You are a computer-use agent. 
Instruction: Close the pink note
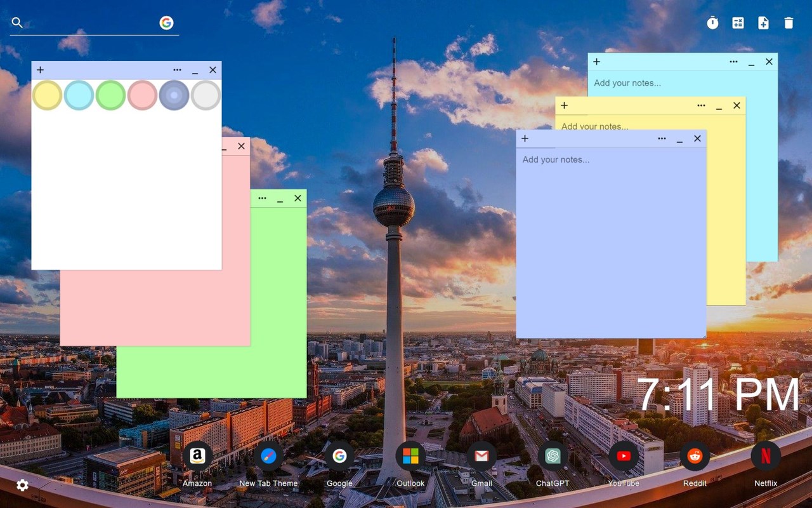click(241, 146)
